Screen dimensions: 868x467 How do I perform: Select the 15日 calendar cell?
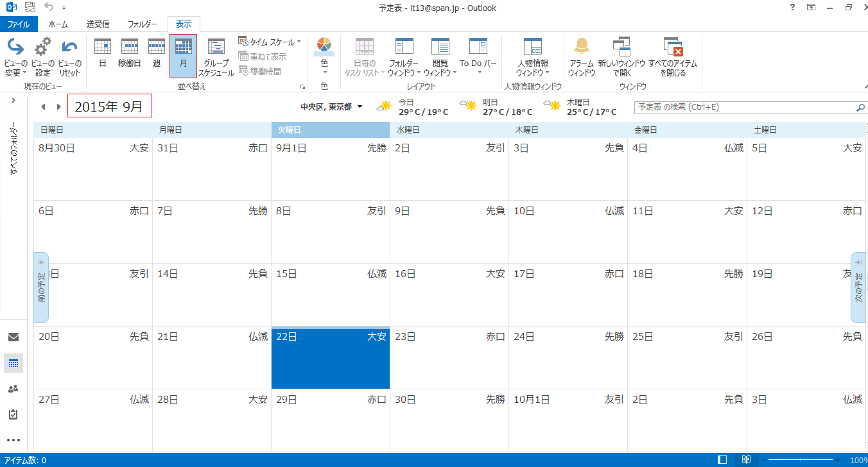point(331,295)
